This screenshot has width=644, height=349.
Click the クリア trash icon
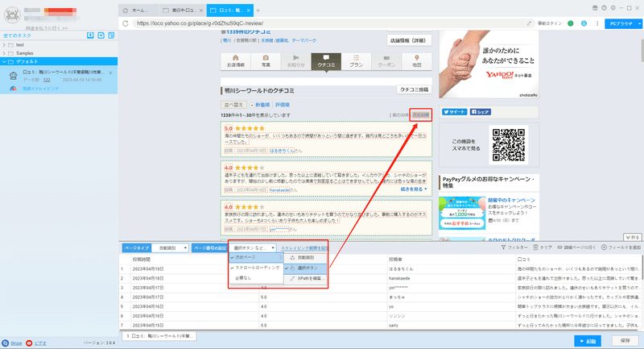point(535,247)
